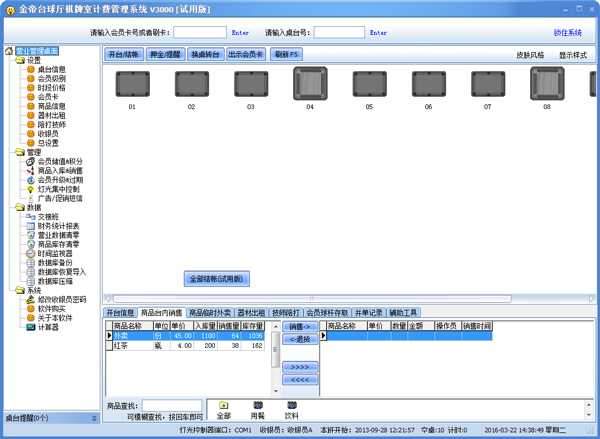Image resolution: width=600 pixels, height=439 pixels.
Task: Click the 开台/结帐 button
Action: (124, 55)
